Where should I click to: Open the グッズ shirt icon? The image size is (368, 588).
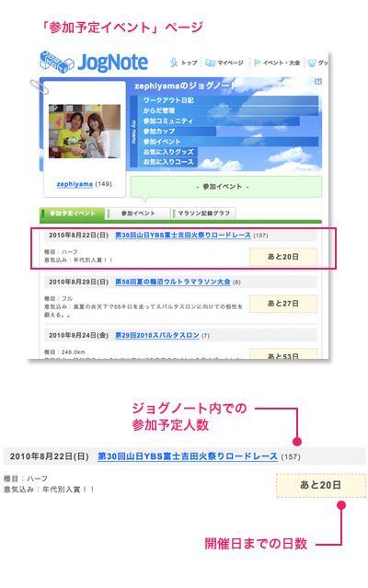(312, 63)
